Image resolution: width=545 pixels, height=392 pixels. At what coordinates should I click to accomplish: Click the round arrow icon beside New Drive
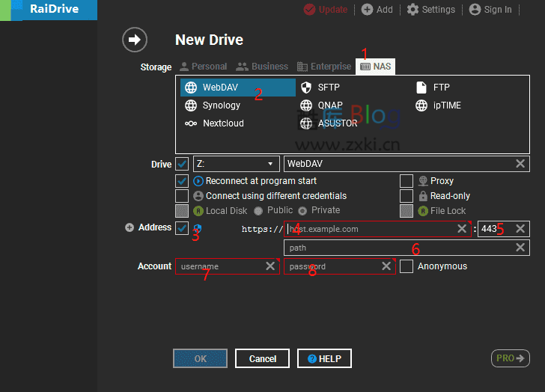pos(135,40)
